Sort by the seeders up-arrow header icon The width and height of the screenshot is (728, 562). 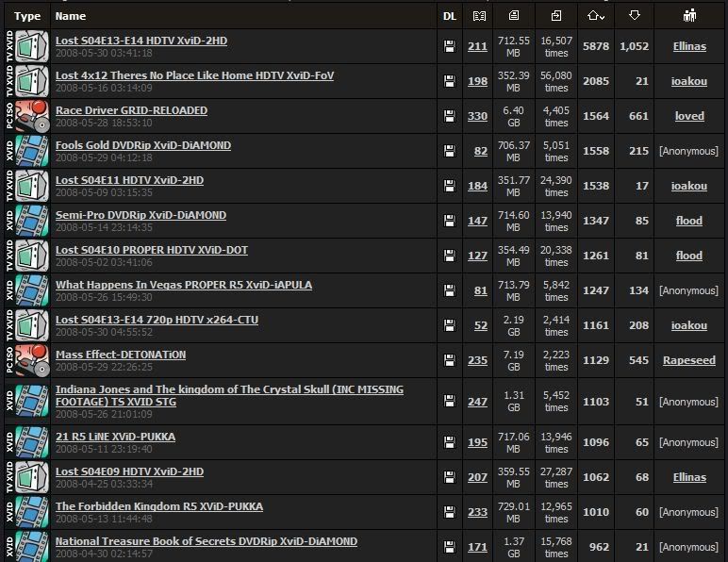click(595, 16)
